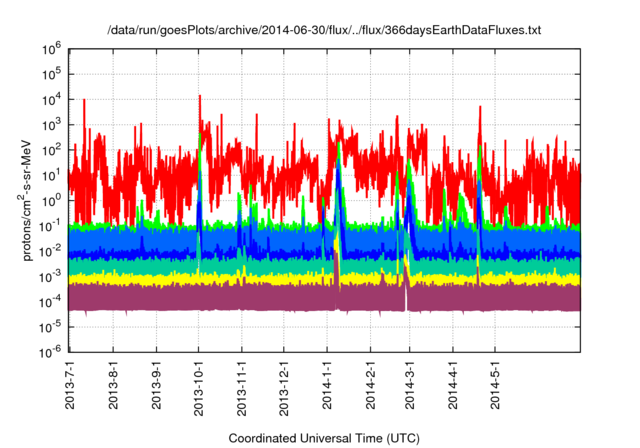The width and height of the screenshot is (640, 448).
Task: Click the 2014-4-1 x-axis date label
Action: 453,385
